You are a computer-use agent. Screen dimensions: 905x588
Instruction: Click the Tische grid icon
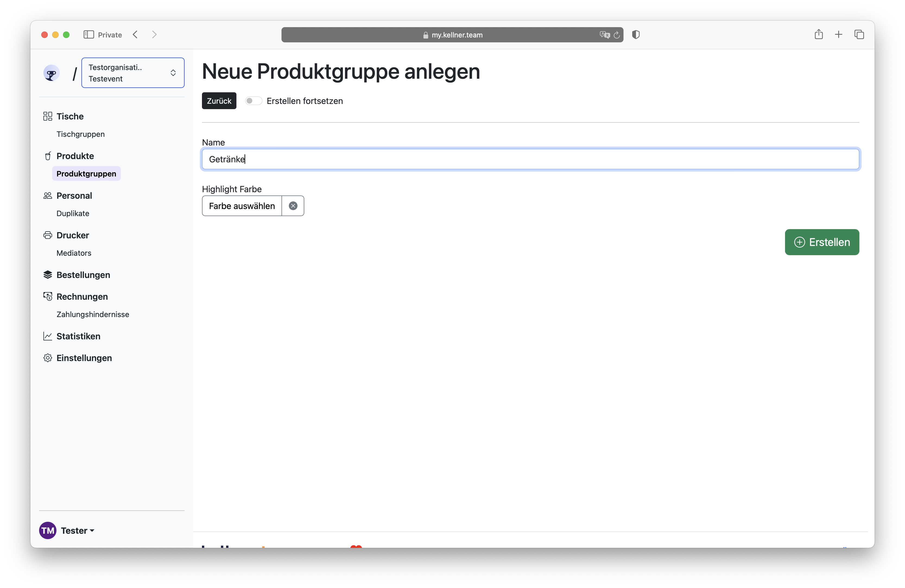point(48,116)
